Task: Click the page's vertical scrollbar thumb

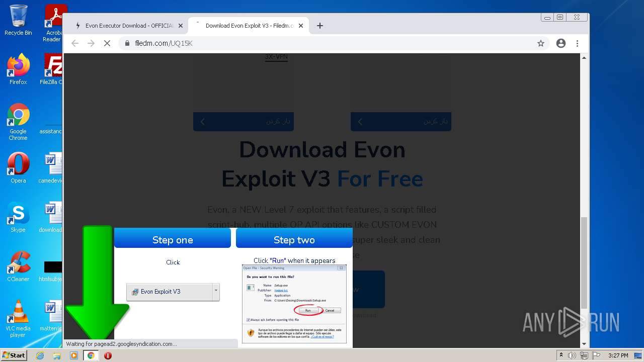Action: pyautogui.click(x=584, y=262)
